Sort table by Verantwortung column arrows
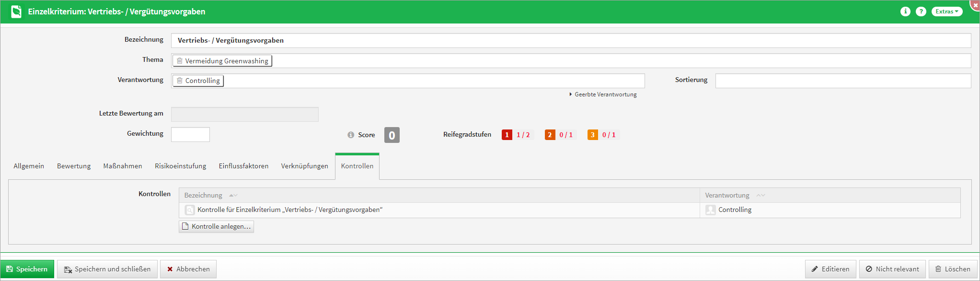 761,195
